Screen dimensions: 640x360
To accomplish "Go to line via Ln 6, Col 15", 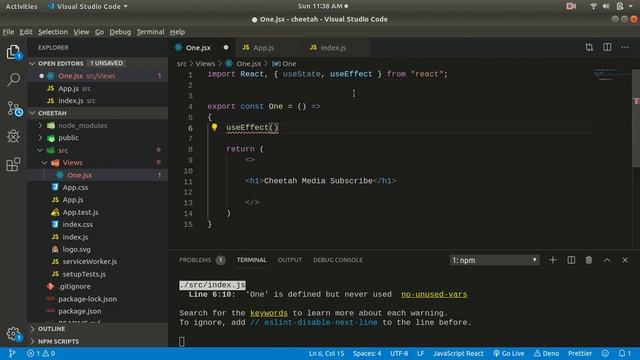I will click(326, 353).
